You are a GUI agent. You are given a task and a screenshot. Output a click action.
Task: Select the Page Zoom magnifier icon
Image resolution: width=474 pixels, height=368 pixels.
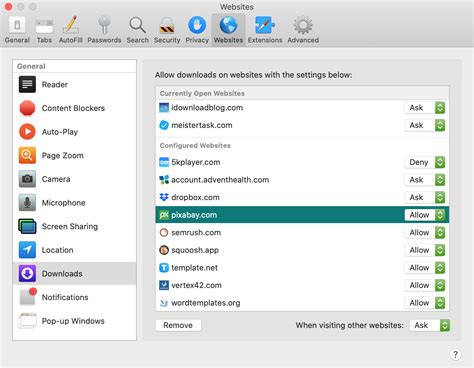pyautogui.click(x=27, y=155)
